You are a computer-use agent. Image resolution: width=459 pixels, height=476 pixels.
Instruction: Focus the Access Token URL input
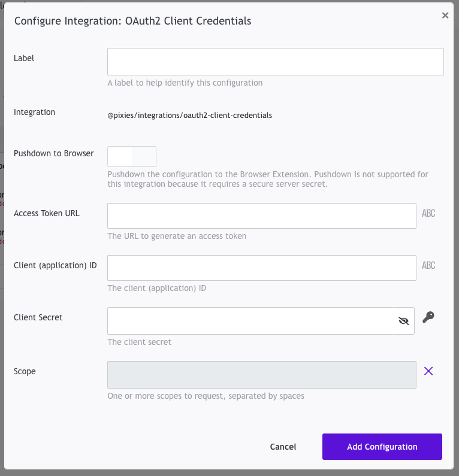261,216
